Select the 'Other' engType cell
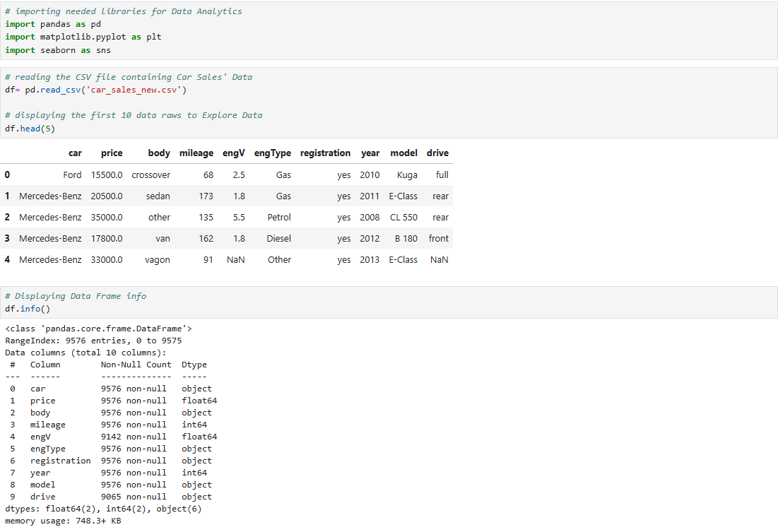Image resolution: width=778 pixels, height=532 pixels. pos(279,259)
